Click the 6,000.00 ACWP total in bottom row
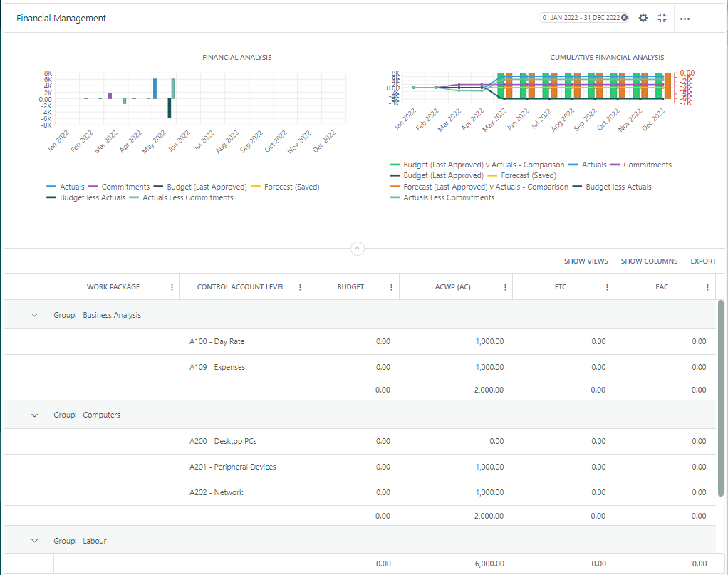This screenshot has height=575, width=728. click(489, 564)
